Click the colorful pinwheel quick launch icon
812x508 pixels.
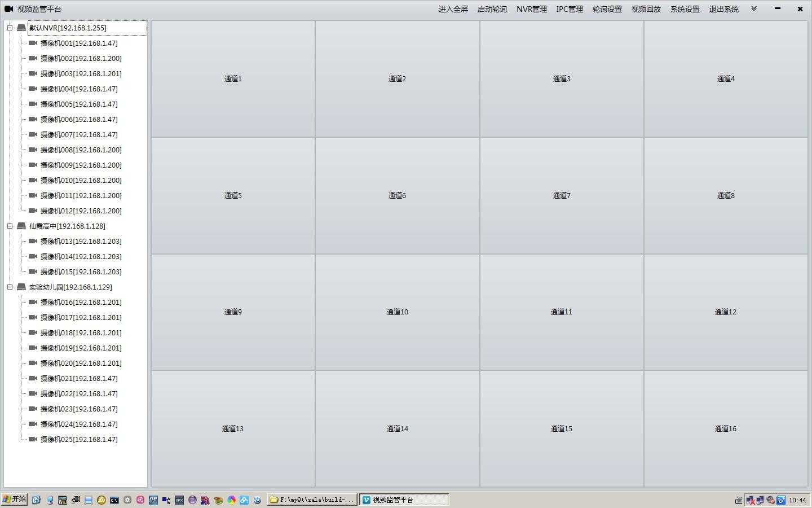pos(231,500)
